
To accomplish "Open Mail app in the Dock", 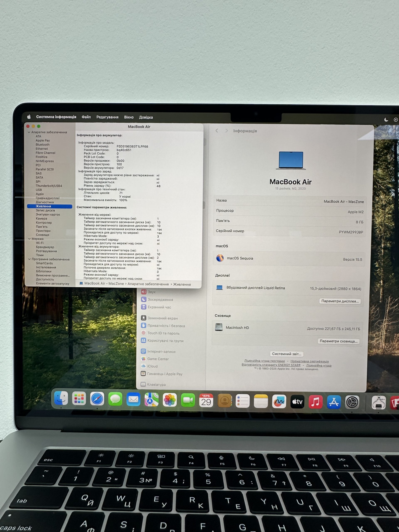I will tap(133, 399).
